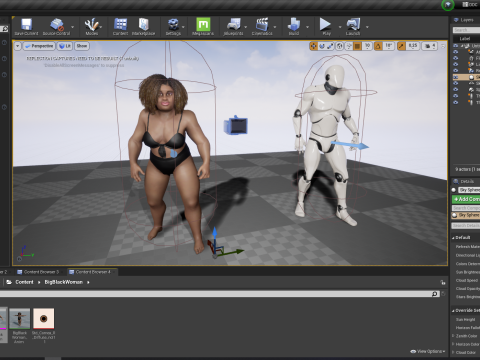Open the View Options menu
Screen dimensions: 480x360
(428, 351)
